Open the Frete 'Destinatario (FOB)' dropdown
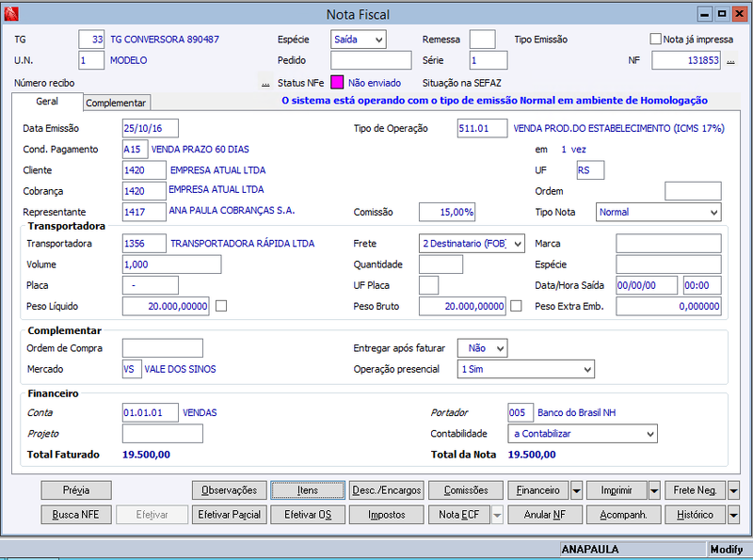 472,244
